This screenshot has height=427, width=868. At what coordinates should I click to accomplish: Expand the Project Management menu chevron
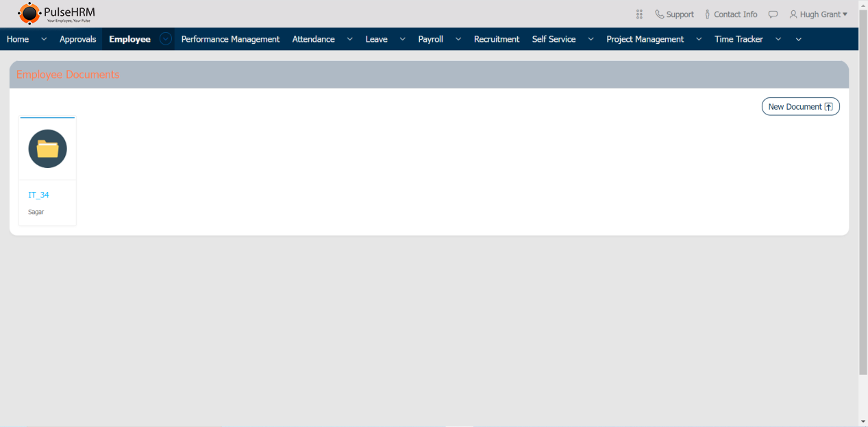699,39
